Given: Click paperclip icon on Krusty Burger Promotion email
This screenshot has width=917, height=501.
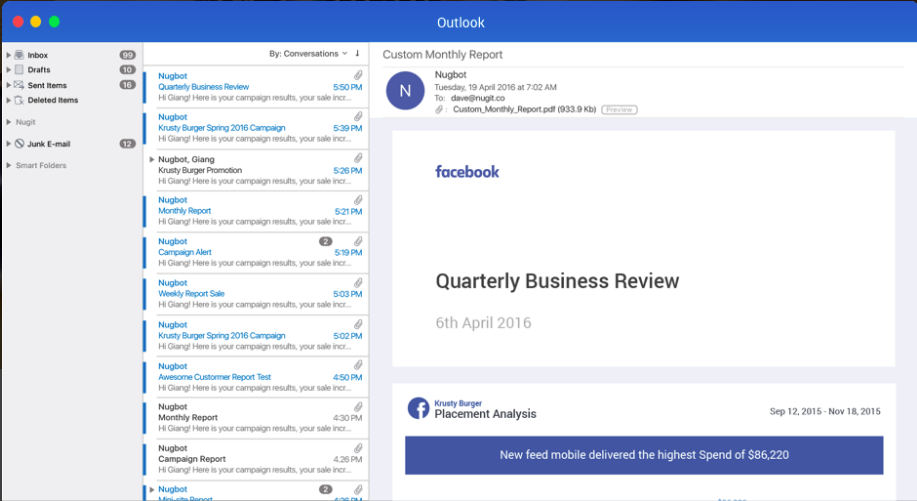Looking at the screenshot, I should pyautogui.click(x=358, y=158).
